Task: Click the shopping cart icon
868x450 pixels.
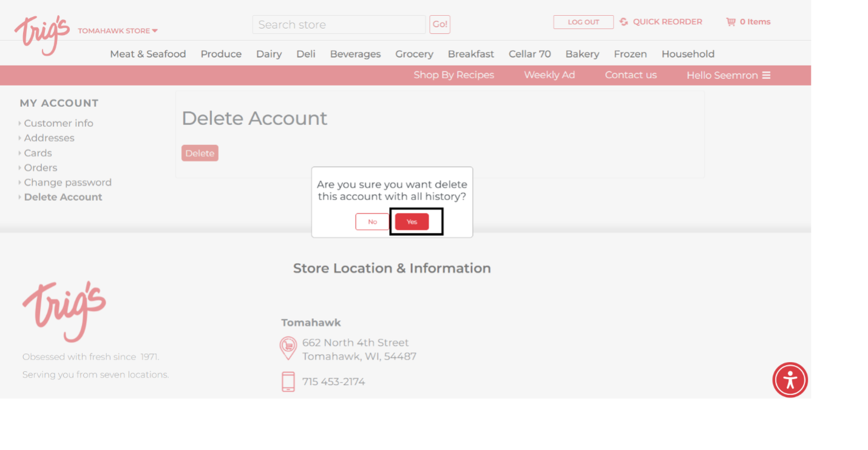Action: tap(731, 22)
